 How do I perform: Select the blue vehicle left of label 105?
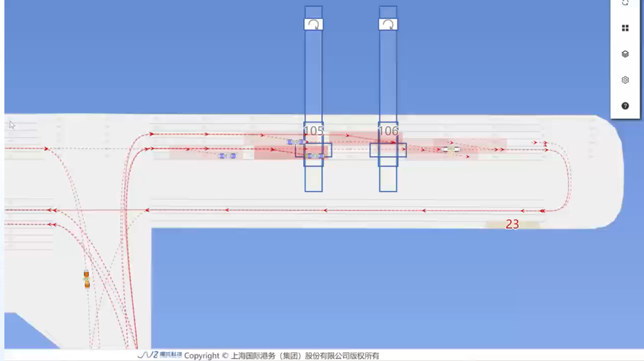tap(296, 142)
